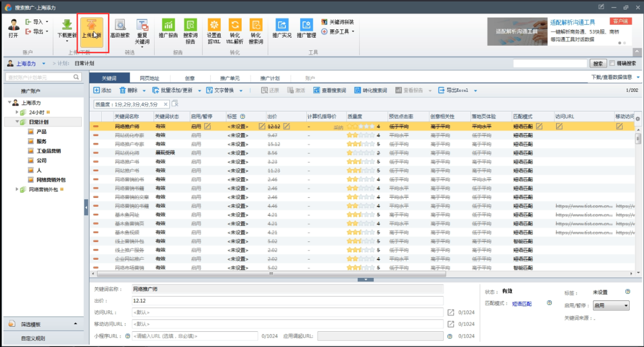Collapse the 日常计划 tree node

pyautogui.click(x=17, y=122)
